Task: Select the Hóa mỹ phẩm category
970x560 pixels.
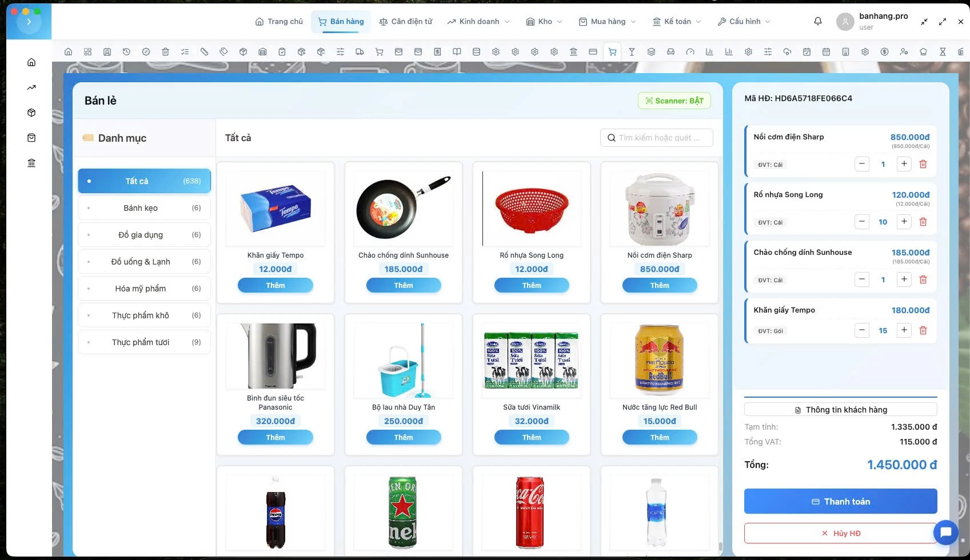Action: click(144, 289)
